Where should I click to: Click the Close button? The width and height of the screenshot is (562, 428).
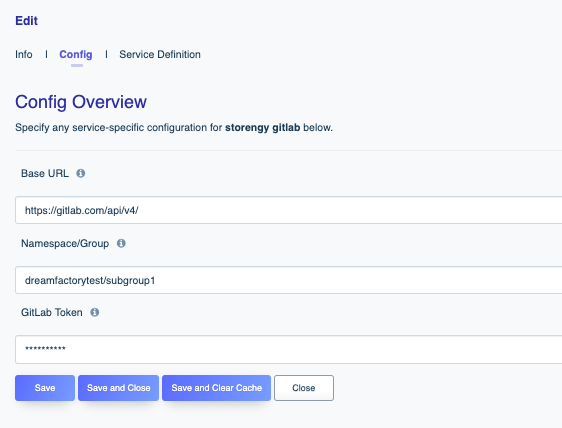pyautogui.click(x=304, y=388)
